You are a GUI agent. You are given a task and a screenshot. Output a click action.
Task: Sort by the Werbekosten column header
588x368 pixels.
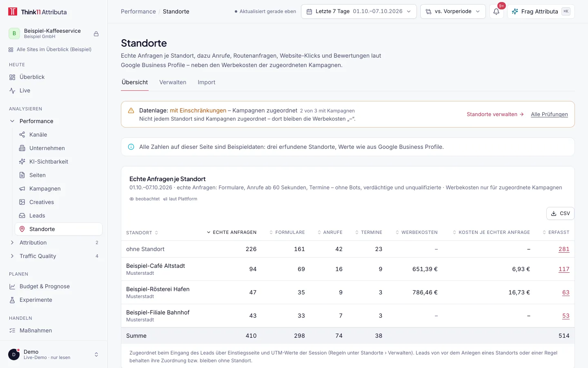coord(416,232)
